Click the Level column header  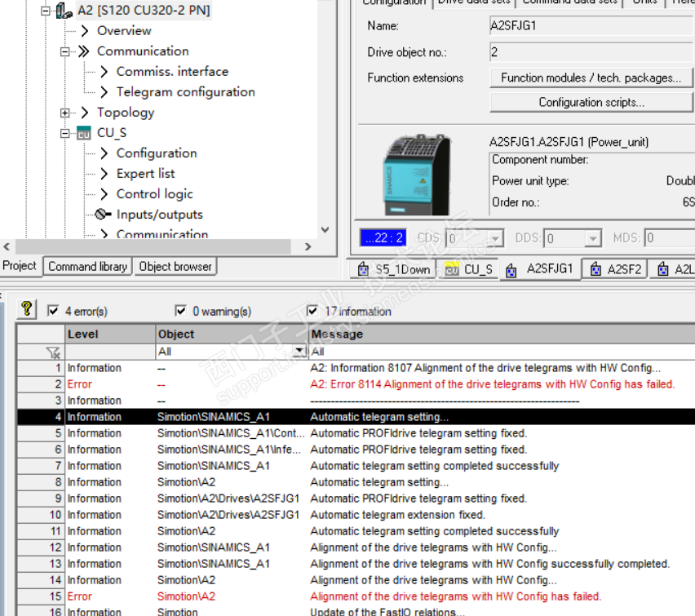pyautogui.click(x=110, y=334)
